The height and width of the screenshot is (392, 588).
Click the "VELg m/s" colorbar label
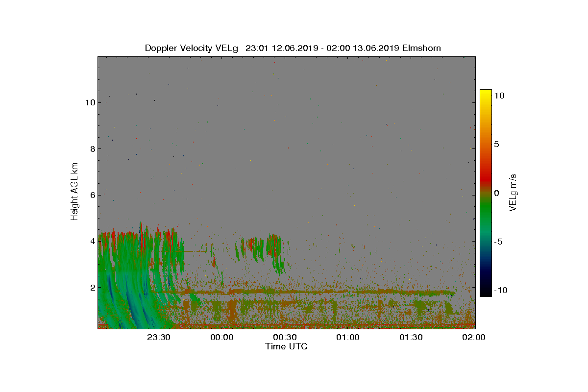coord(514,192)
